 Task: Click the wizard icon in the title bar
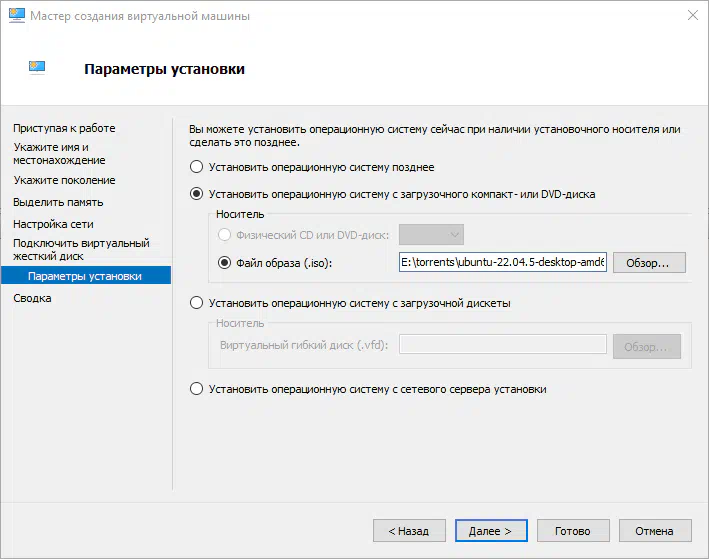[x=17, y=15]
